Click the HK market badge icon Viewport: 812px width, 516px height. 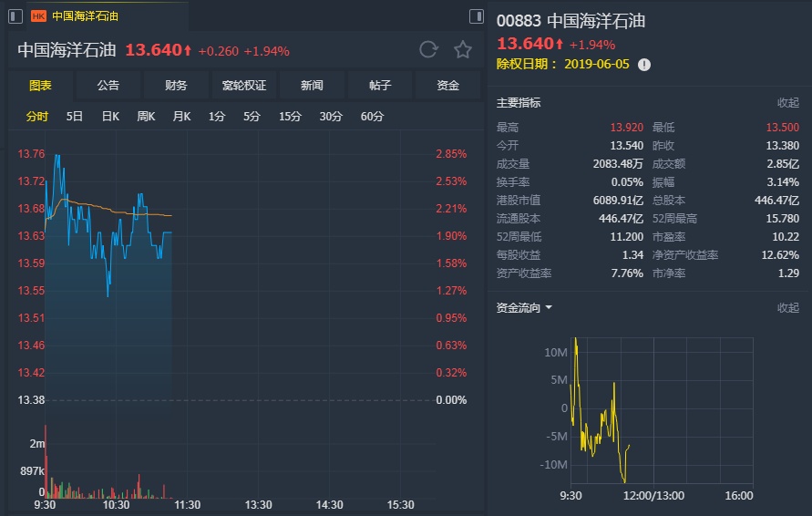[x=39, y=16]
